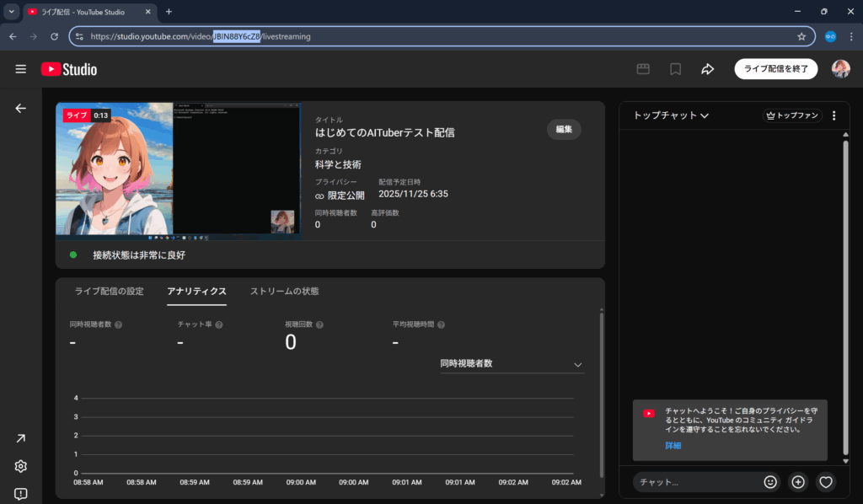
Task: Click the send feedback icon
Action: coord(21,493)
